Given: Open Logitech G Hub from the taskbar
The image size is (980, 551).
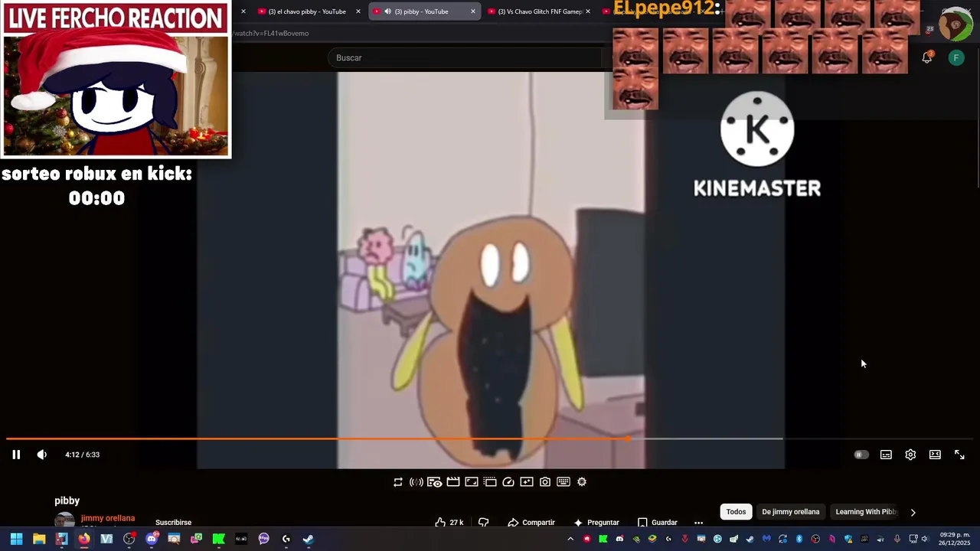Looking at the screenshot, I should [x=286, y=539].
